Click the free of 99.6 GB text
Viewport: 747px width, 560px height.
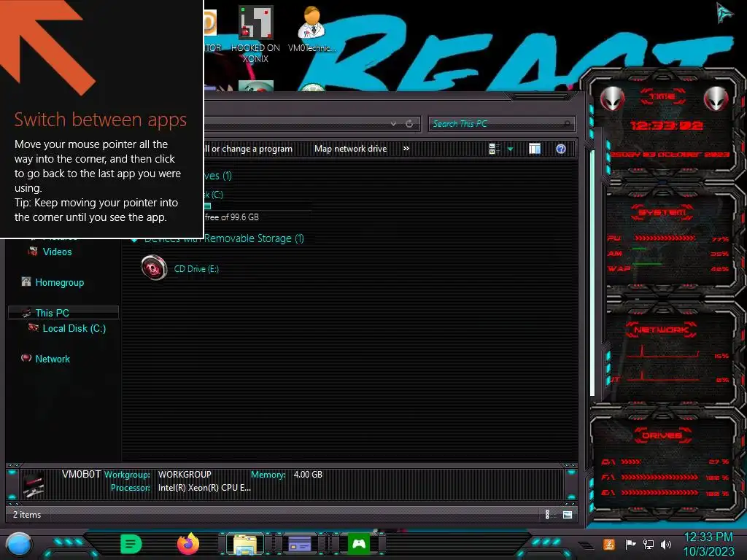(x=231, y=217)
